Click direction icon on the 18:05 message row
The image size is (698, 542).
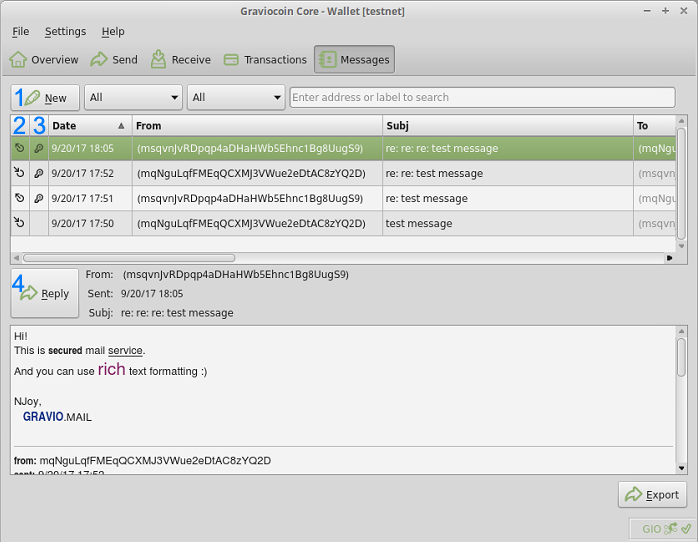pos(20,148)
